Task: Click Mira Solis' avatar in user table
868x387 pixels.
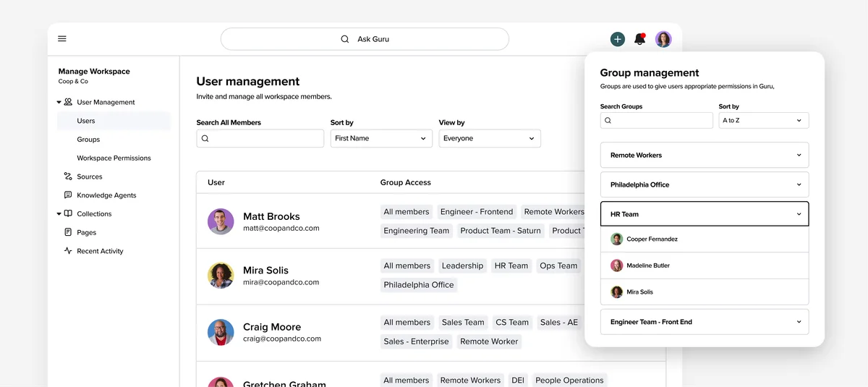Action: (221, 276)
